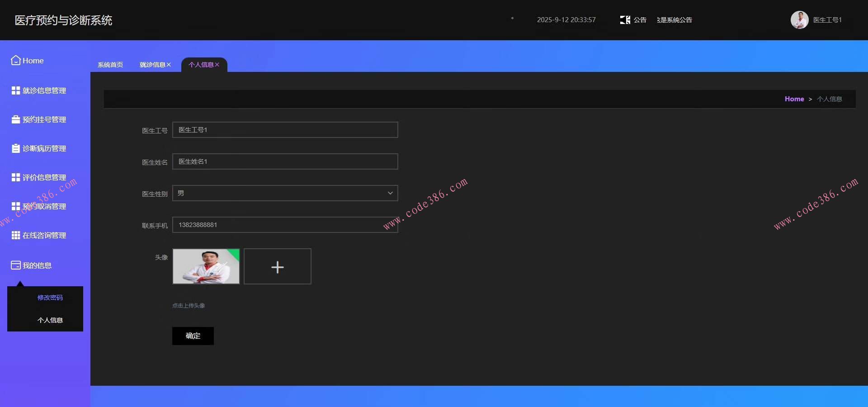This screenshot has width=868, height=407.
Task: Open the 预约取消管理 menu
Action: pos(44,206)
